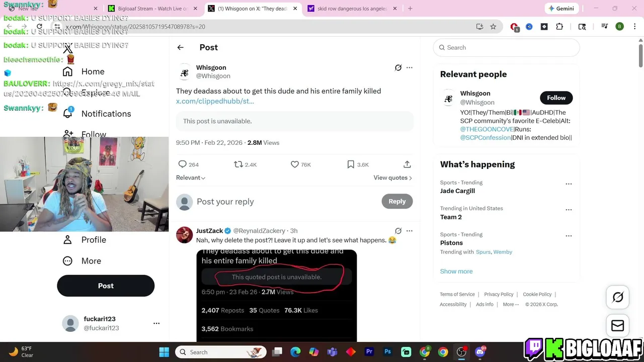
Task: Click View quotes link
Action: tap(392, 177)
